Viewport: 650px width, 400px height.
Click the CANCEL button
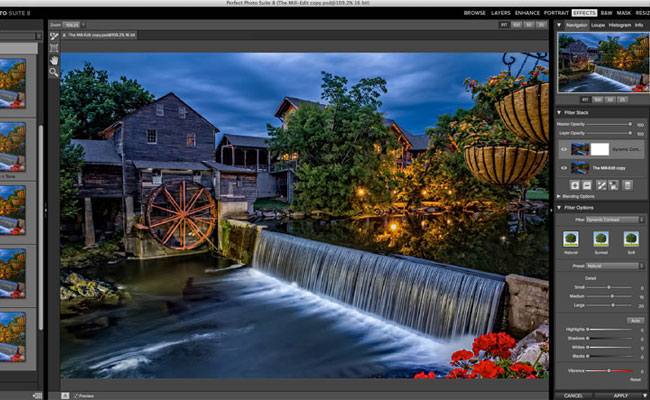[573, 396]
